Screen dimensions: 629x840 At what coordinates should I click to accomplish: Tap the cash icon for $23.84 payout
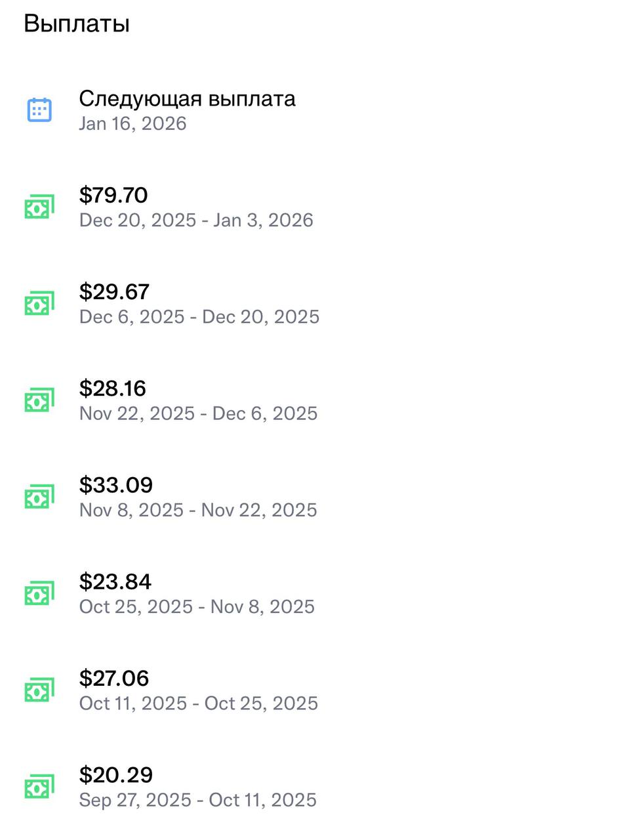39,593
